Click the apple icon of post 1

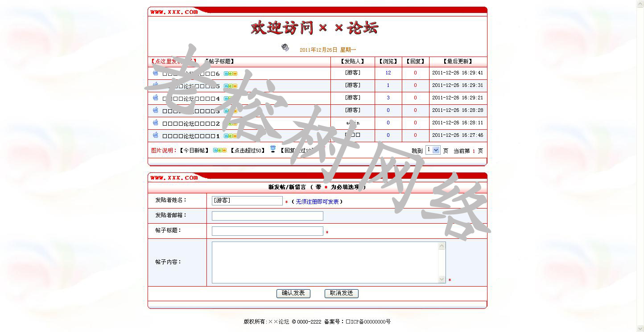point(156,135)
